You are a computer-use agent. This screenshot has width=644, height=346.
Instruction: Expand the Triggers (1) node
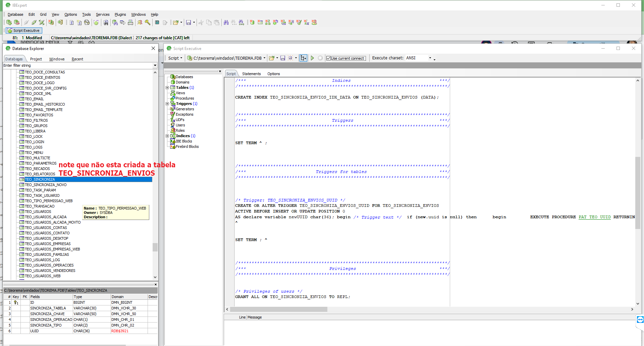(167, 104)
